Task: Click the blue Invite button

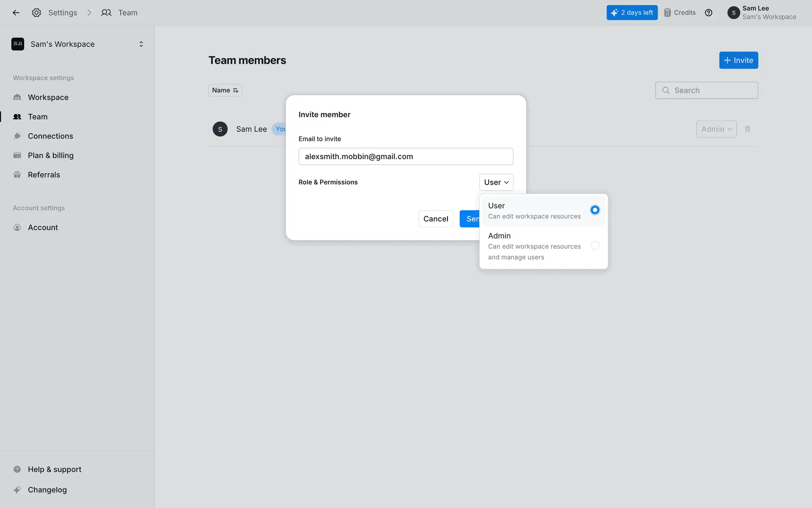Action: (738, 60)
